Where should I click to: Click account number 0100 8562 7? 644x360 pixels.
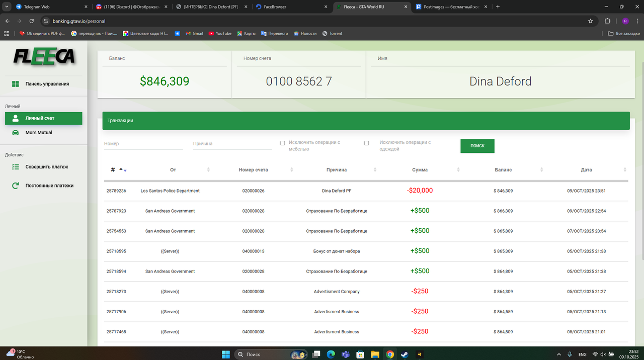pyautogui.click(x=299, y=81)
